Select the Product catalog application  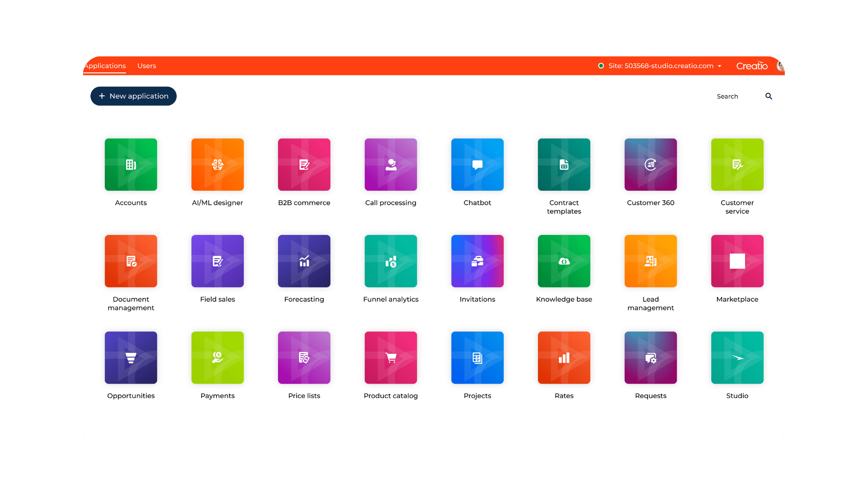click(x=391, y=357)
